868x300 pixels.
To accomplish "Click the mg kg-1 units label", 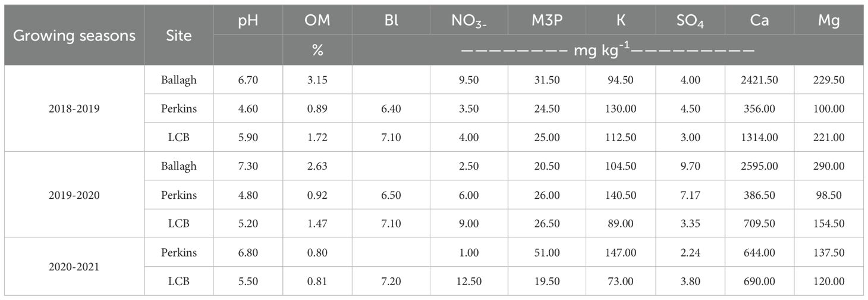I will click(608, 50).
